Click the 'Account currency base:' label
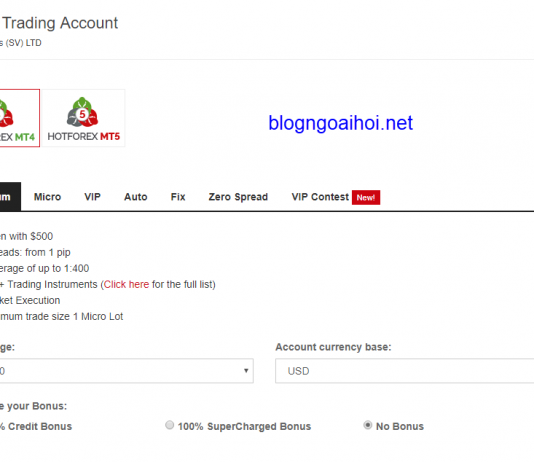This screenshot has width=534, height=462. tap(333, 347)
